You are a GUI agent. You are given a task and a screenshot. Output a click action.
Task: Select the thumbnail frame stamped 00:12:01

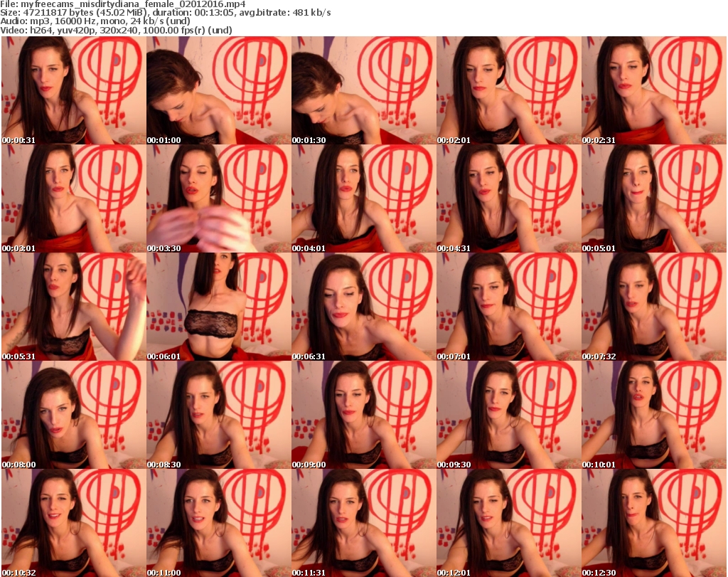click(x=508, y=523)
